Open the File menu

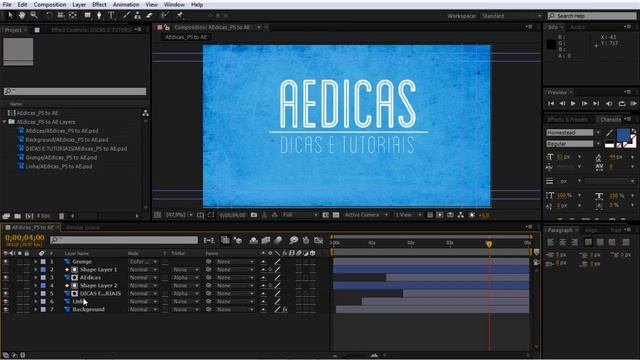point(7,5)
